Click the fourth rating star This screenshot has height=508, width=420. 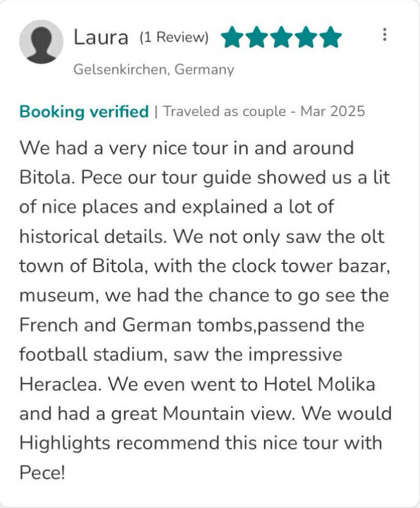click(x=306, y=38)
